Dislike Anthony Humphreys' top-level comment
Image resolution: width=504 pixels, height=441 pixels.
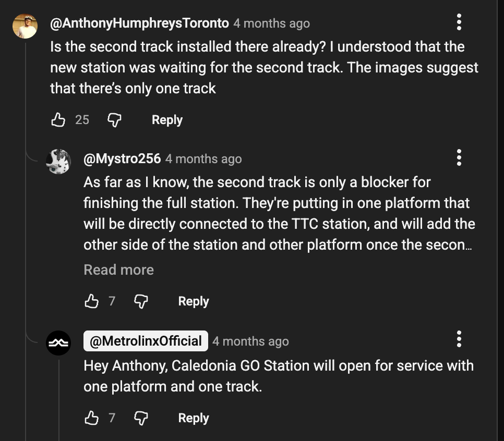click(x=114, y=120)
